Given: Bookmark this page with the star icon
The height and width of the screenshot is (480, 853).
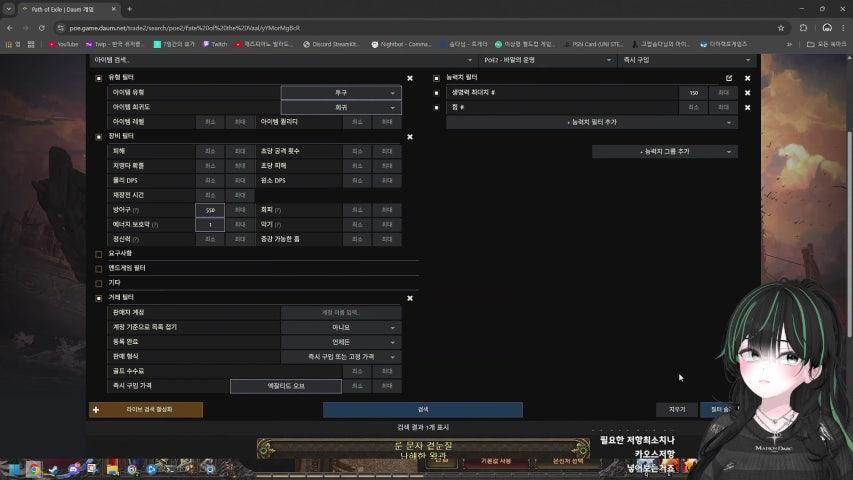Looking at the screenshot, I should (x=781, y=28).
